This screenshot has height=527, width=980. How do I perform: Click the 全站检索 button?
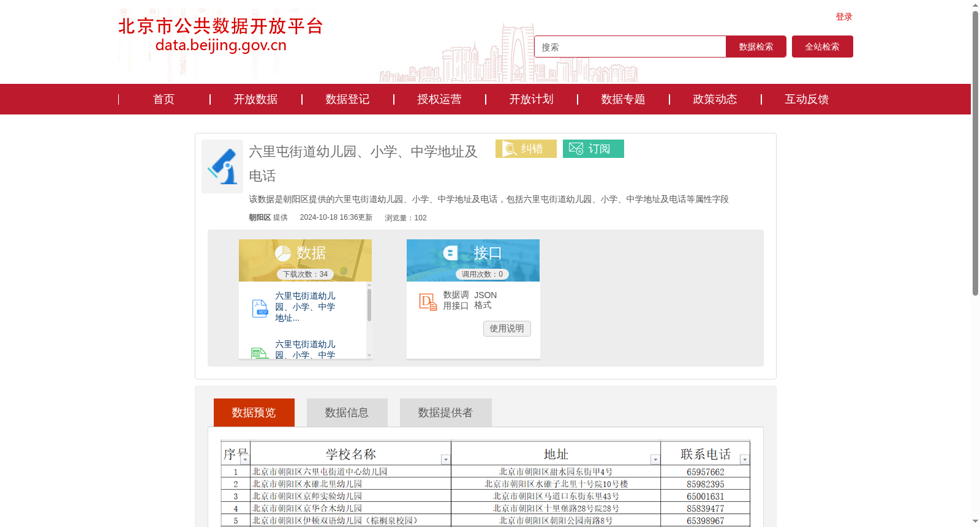(823, 47)
